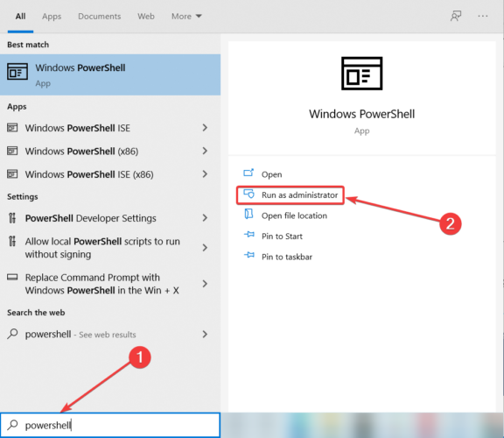
Task: Click the magnifier icon in the search box
Action: tap(12, 425)
